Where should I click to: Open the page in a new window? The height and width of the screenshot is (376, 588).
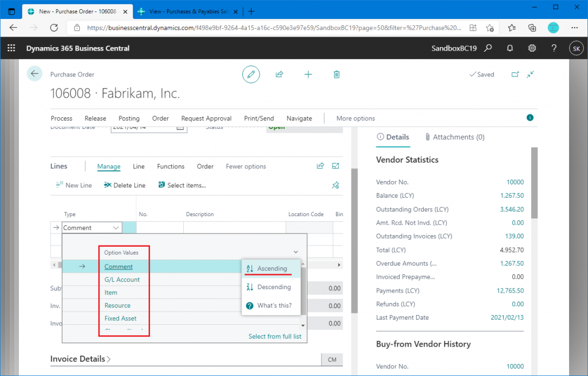(515, 74)
